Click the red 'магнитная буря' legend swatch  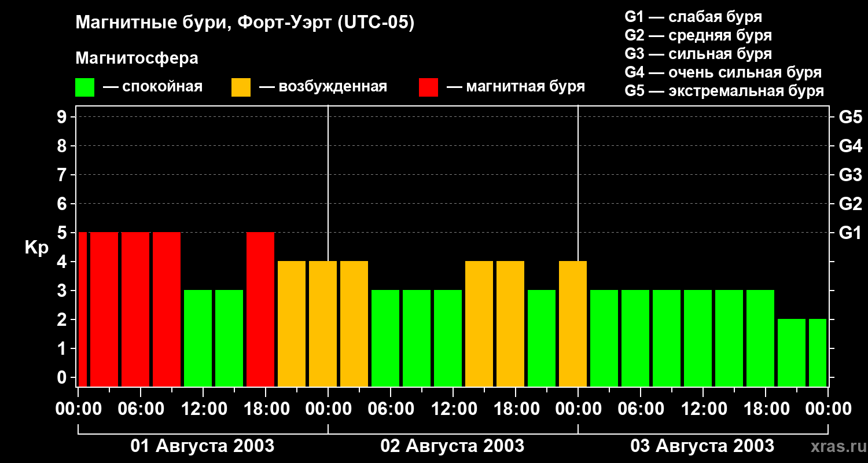click(x=428, y=87)
